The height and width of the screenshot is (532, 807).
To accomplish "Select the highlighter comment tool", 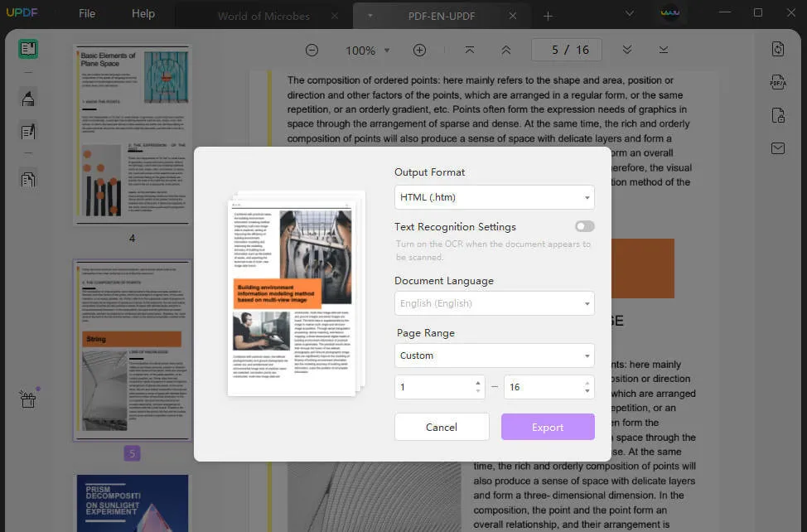I will 28,98.
